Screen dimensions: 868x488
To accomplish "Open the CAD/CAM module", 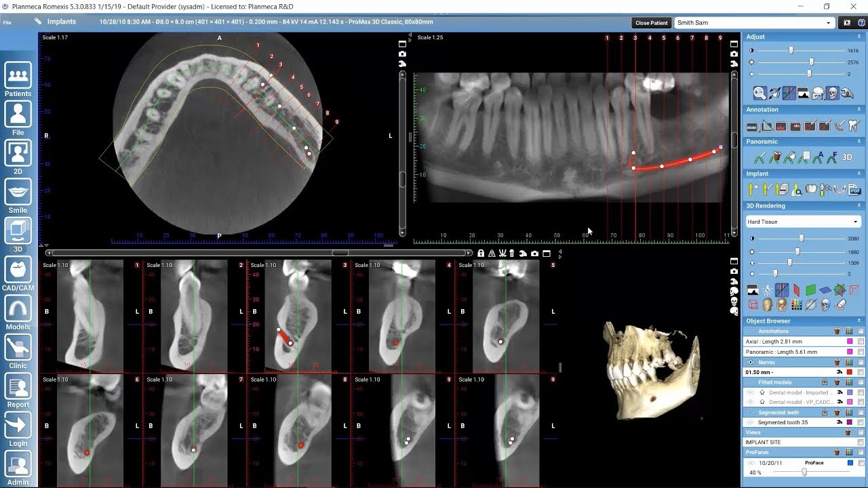I will pos(18,274).
